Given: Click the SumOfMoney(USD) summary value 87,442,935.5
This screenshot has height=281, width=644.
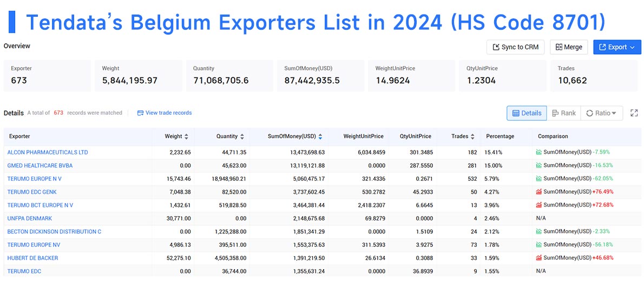Looking at the screenshot, I should point(312,81).
